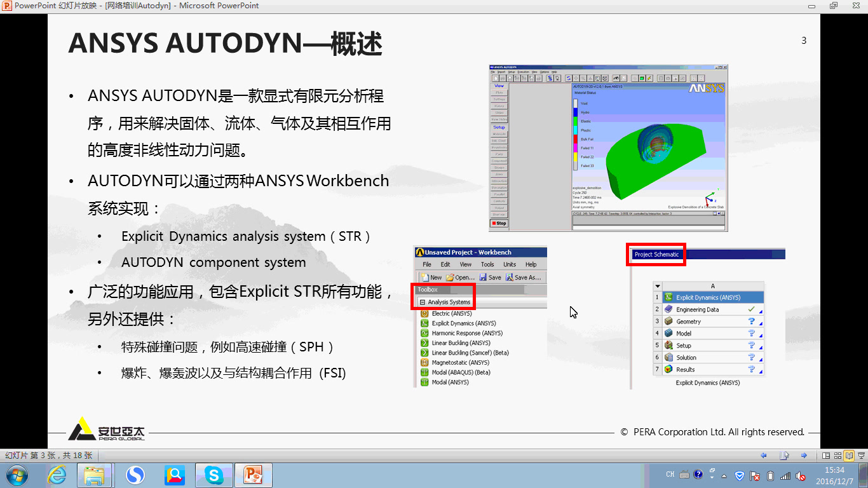Click Solution cell icon in schematic
Image resolution: width=868 pixels, height=488 pixels.
click(668, 358)
